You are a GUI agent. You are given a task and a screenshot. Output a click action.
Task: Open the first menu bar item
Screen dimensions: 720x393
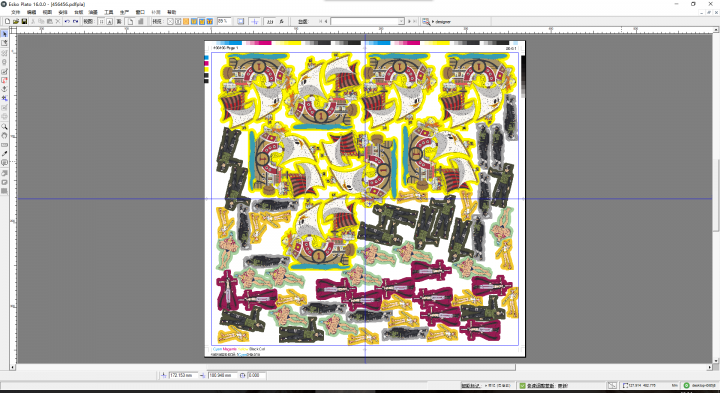tap(16, 12)
